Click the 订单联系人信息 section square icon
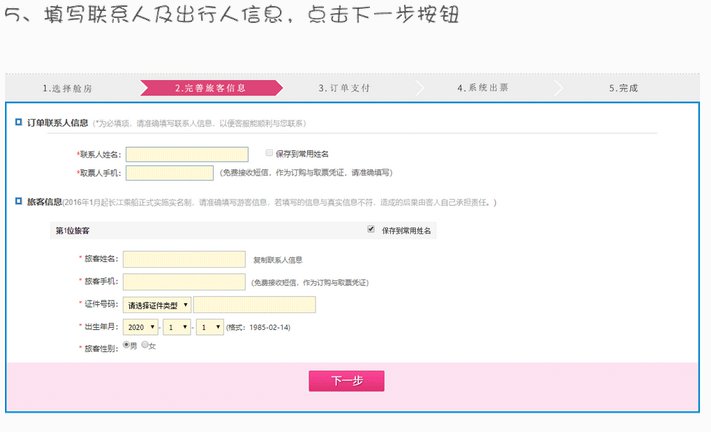This screenshot has width=711, height=432. [19, 123]
